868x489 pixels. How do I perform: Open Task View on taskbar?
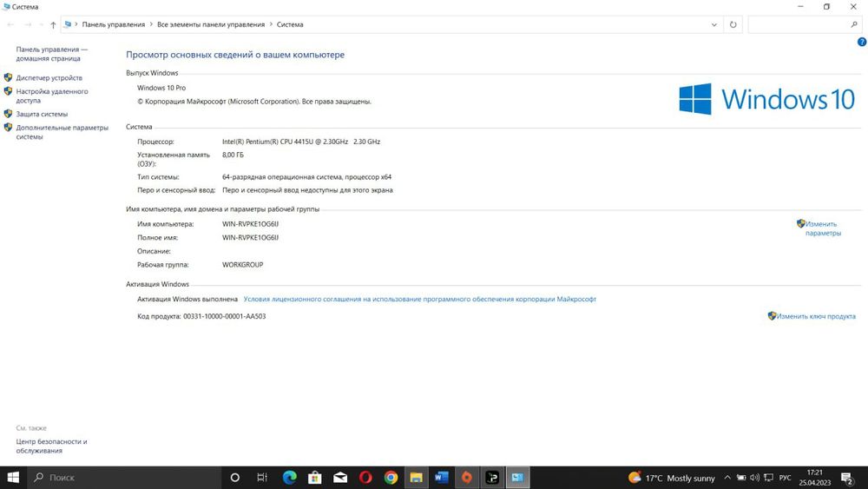[262, 478]
